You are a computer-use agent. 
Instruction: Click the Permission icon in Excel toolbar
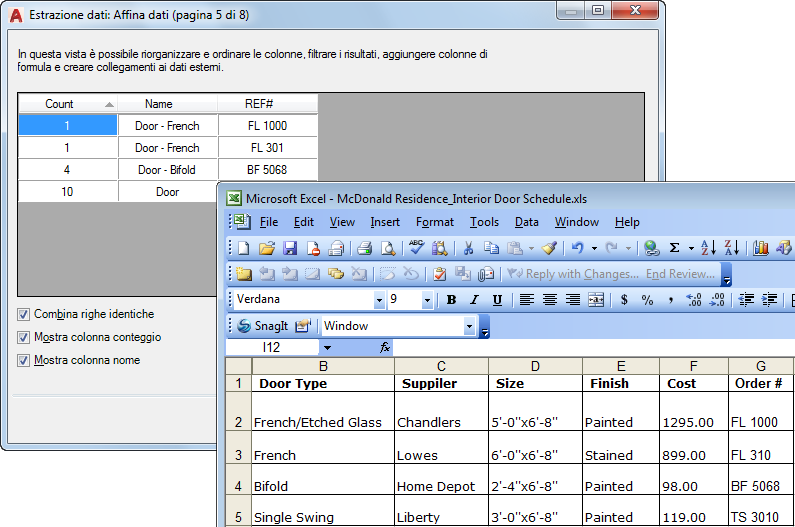pyautogui.click(x=313, y=248)
